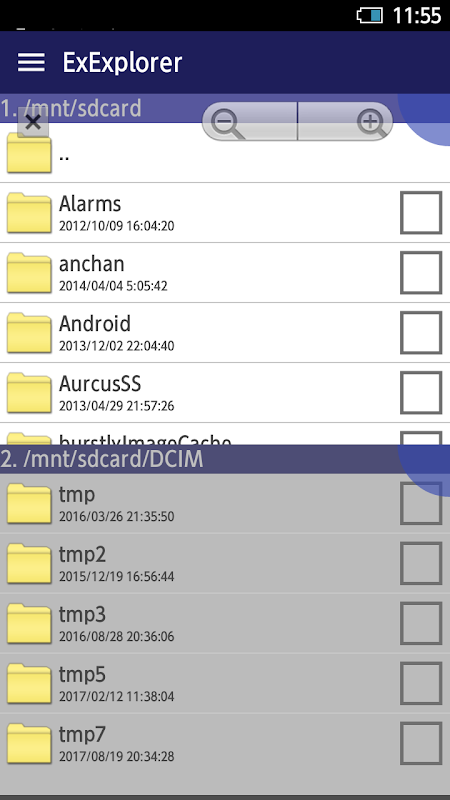The height and width of the screenshot is (800, 450).
Task: Check the Alarms folder checkbox
Action: coord(421,213)
